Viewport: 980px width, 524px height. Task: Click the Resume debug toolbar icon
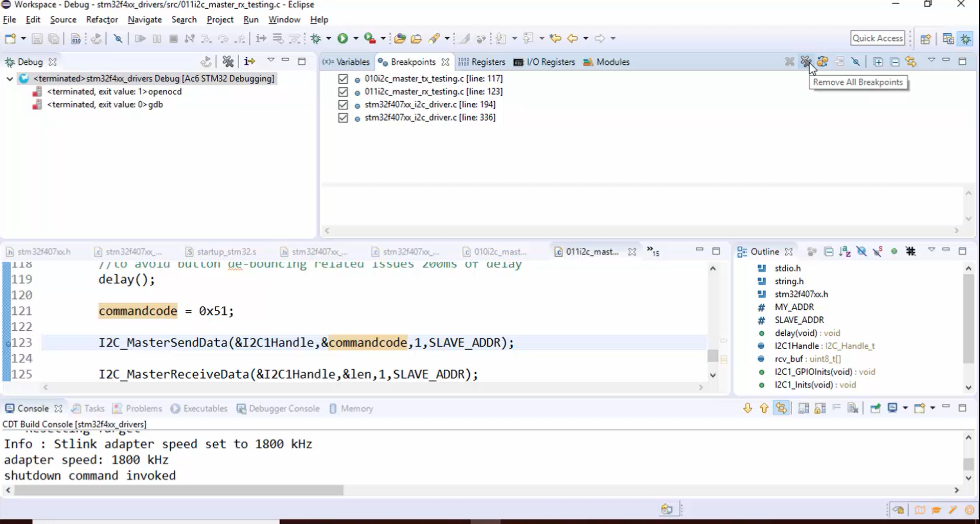[x=140, y=38]
